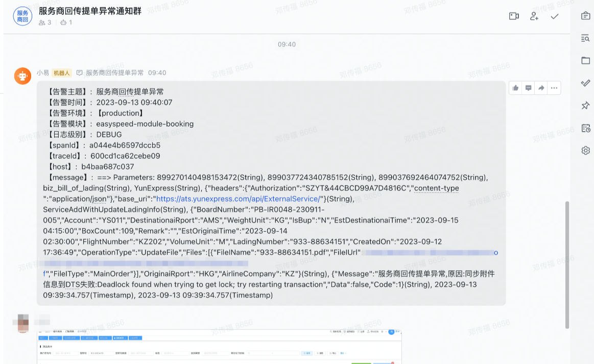The height and width of the screenshot is (364, 594).
Task: Click the 小易 robot avatar
Action: tap(23, 76)
